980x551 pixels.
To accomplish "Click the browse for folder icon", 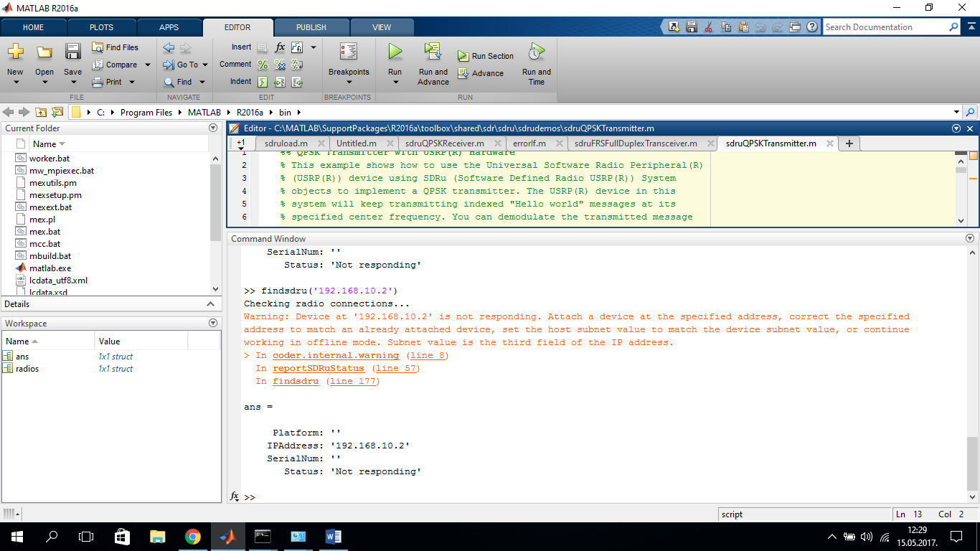I will pyautogui.click(x=57, y=112).
